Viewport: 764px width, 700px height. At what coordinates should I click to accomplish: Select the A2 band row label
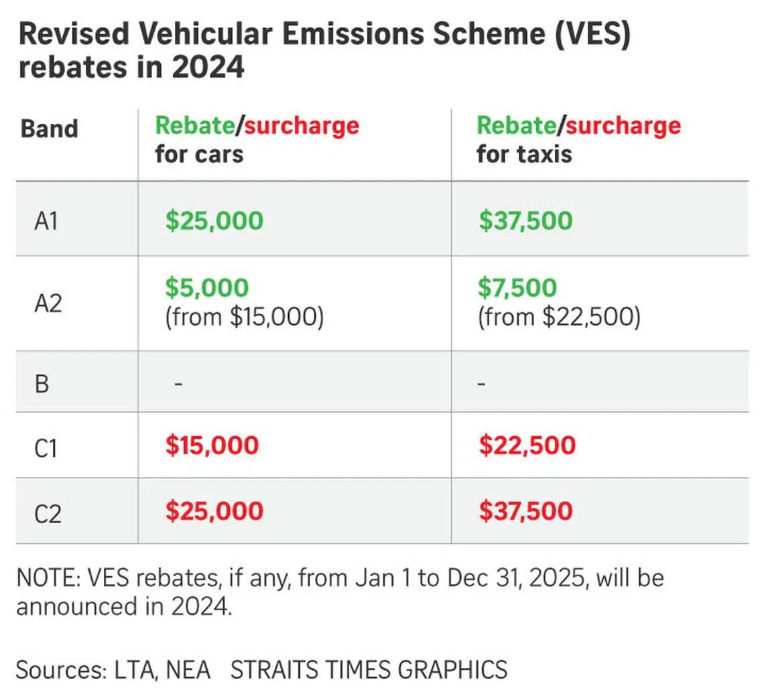(x=48, y=303)
